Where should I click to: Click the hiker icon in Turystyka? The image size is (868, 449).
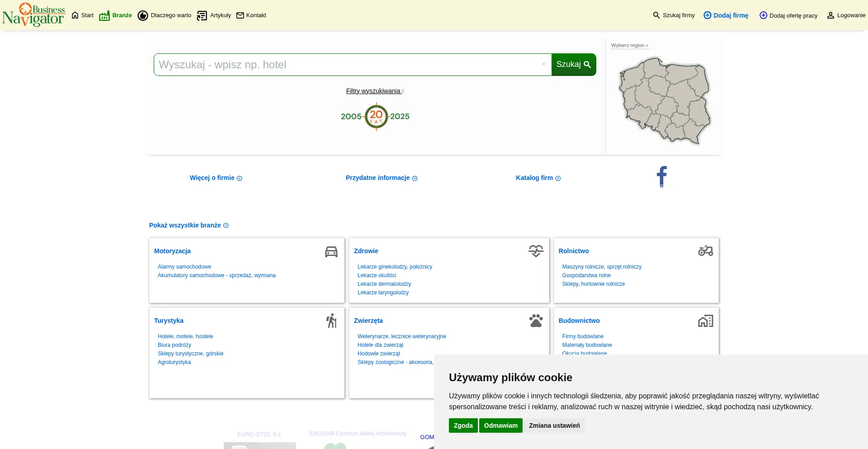331,321
